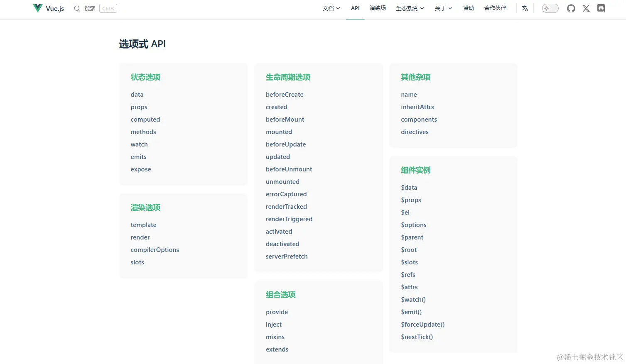Open the inheritAttrs link
626x364 pixels.
pos(417,107)
